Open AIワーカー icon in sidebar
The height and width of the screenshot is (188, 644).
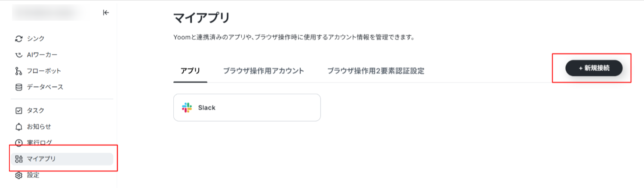[x=18, y=55]
